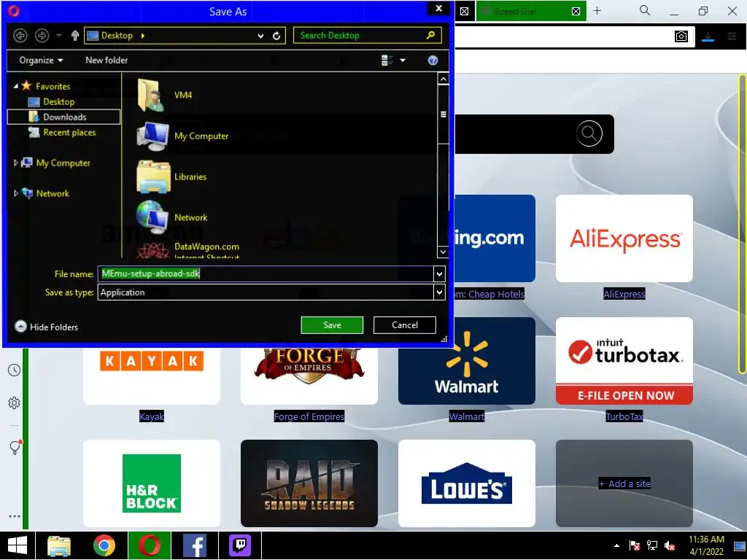Viewport: 747px width, 560px height.
Task: Expand My Computer in navigation tree
Action: 16,163
